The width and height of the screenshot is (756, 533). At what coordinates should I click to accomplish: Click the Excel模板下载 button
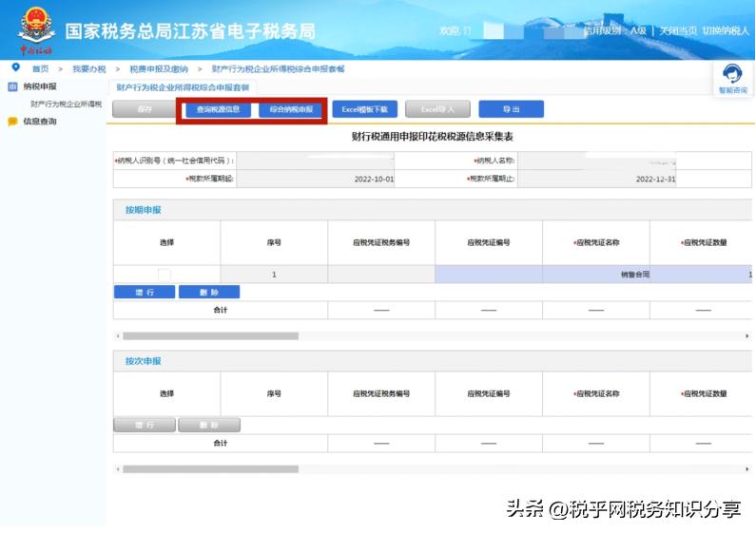pyautogui.click(x=365, y=109)
